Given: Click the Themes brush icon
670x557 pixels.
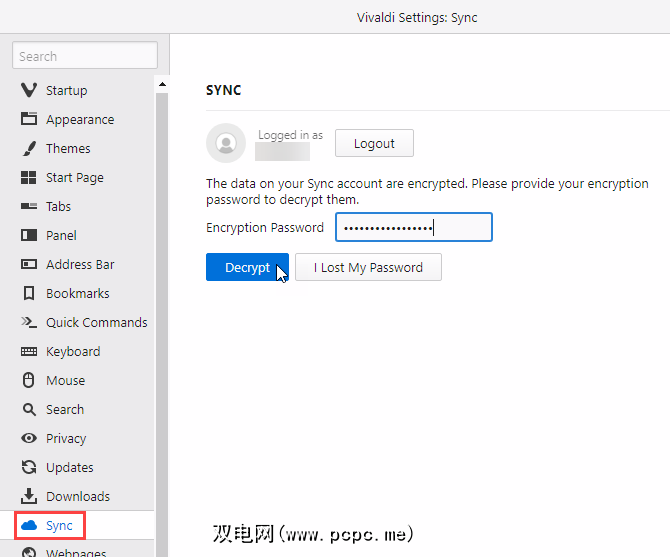Looking at the screenshot, I should coord(29,148).
